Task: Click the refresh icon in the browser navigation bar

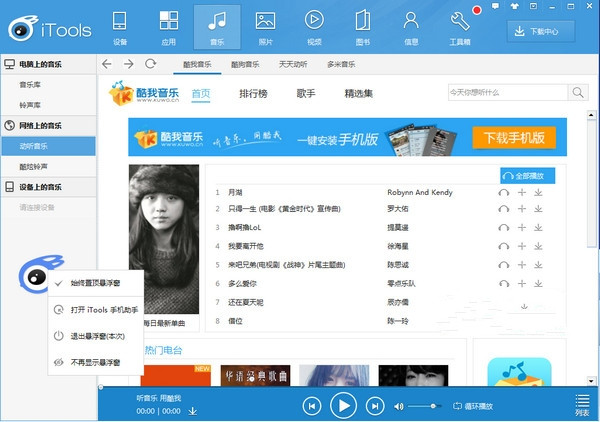Action: (x=150, y=64)
